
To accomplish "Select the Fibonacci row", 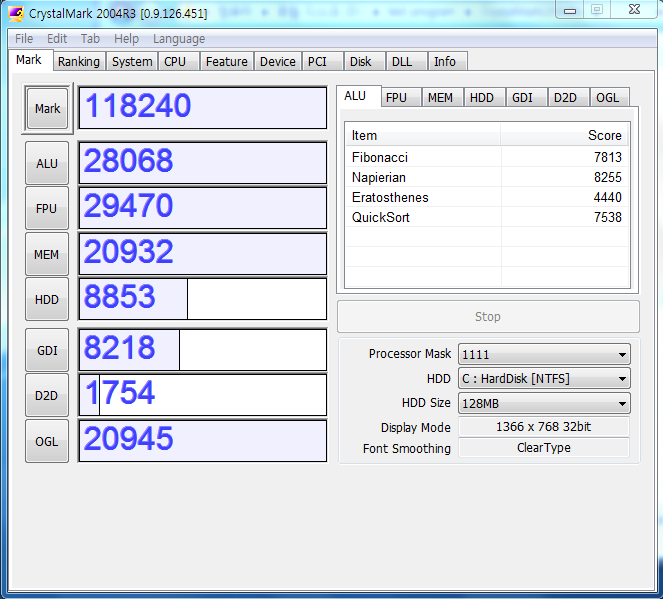I will [488, 157].
